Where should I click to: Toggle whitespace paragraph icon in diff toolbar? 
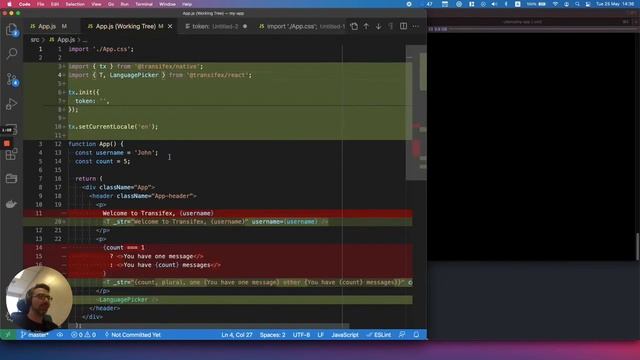point(391,26)
